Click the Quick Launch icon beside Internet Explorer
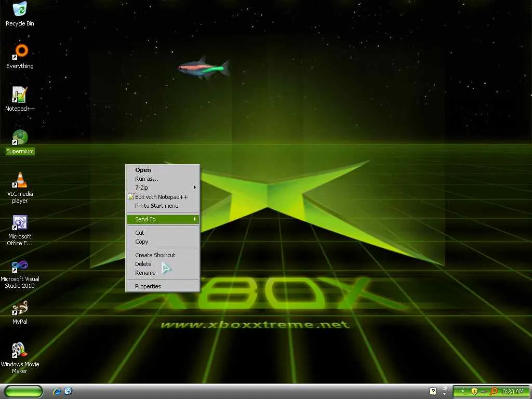The image size is (532, 399). (x=68, y=391)
